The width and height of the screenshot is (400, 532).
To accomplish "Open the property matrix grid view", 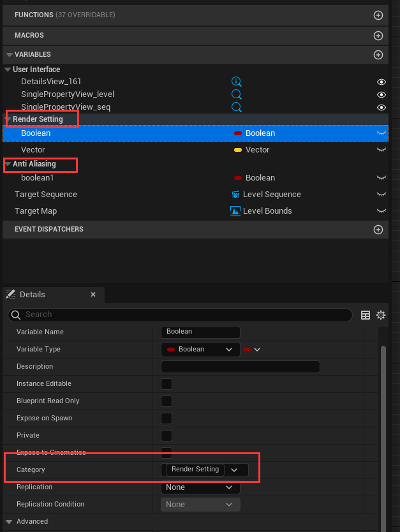I will (366, 314).
